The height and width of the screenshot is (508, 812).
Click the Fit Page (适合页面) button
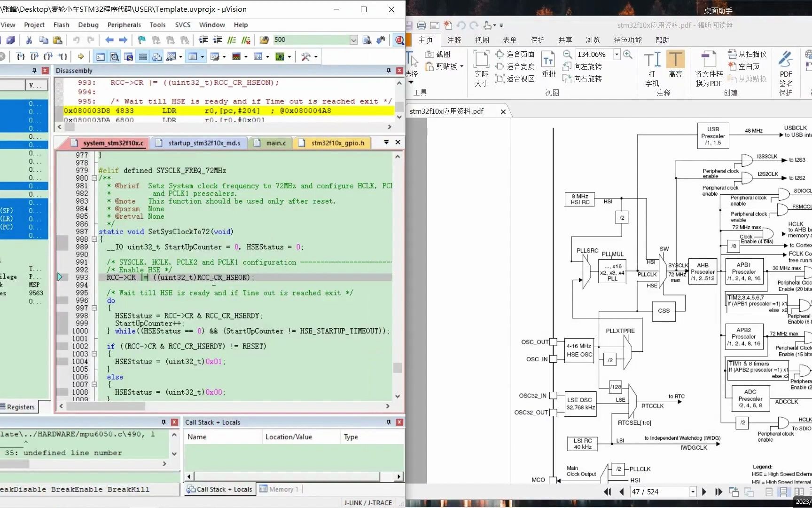coord(515,54)
